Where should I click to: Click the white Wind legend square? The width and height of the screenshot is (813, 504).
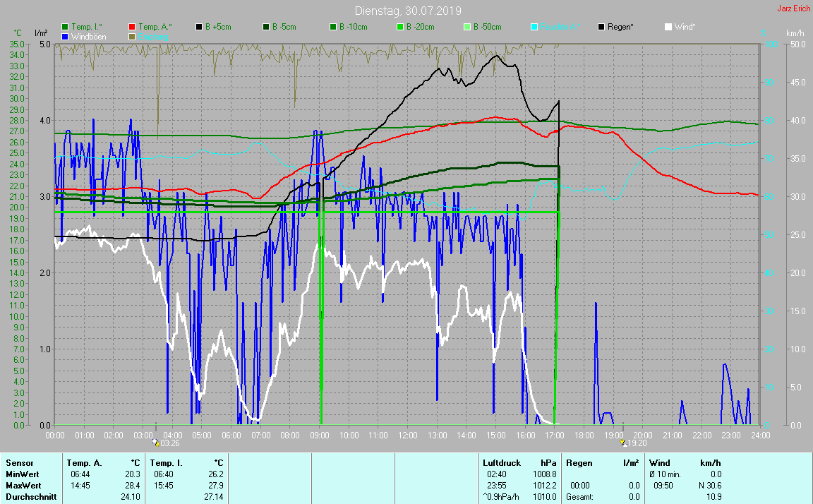point(668,27)
